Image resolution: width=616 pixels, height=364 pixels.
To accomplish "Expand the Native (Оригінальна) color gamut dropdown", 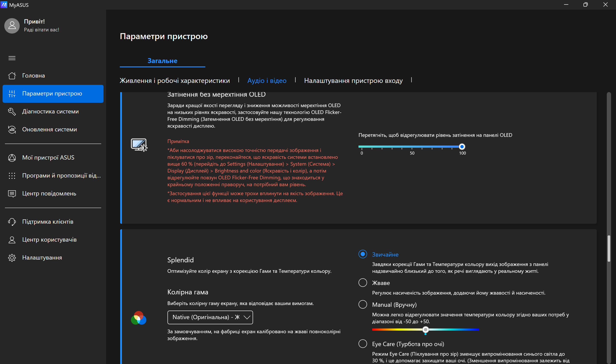I will point(210,317).
